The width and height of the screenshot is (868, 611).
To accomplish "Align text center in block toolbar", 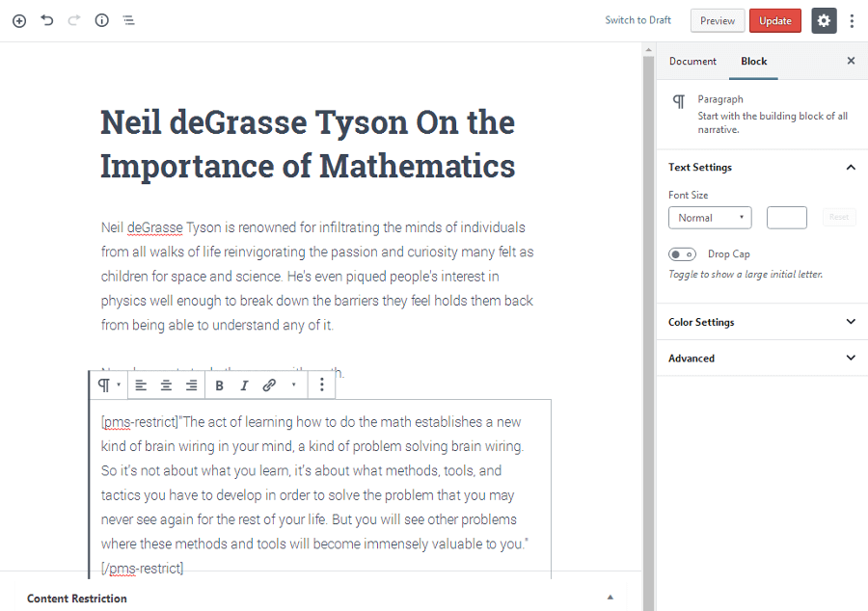I will [x=166, y=385].
